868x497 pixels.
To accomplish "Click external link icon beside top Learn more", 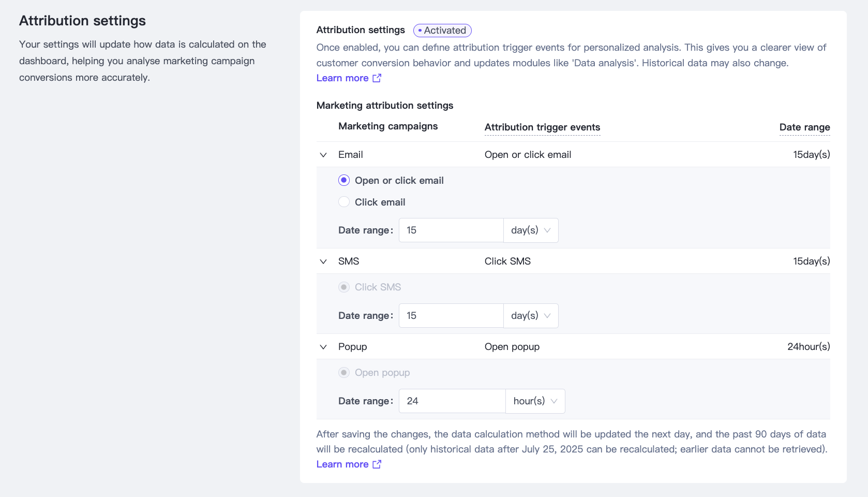I will 377,78.
